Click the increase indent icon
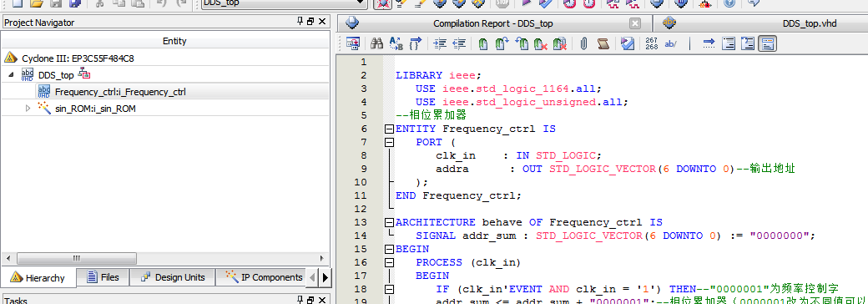The width and height of the screenshot is (868, 304). (x=440, y=43)
